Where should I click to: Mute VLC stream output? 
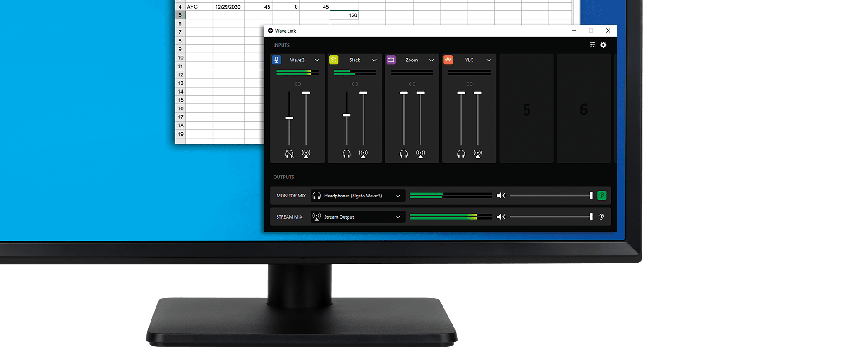pos(478,154)
